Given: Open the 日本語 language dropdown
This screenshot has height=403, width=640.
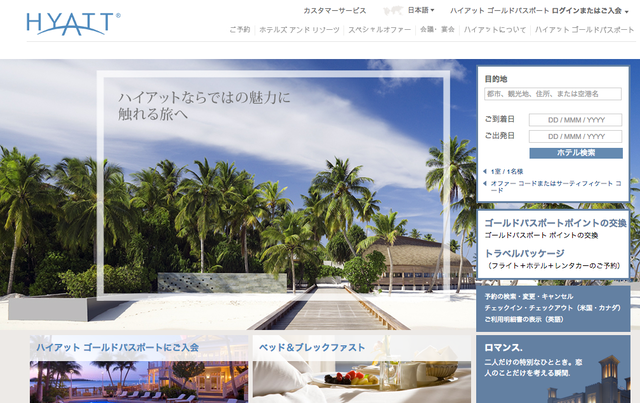Looking at the screenshot, I should point(421,10).
